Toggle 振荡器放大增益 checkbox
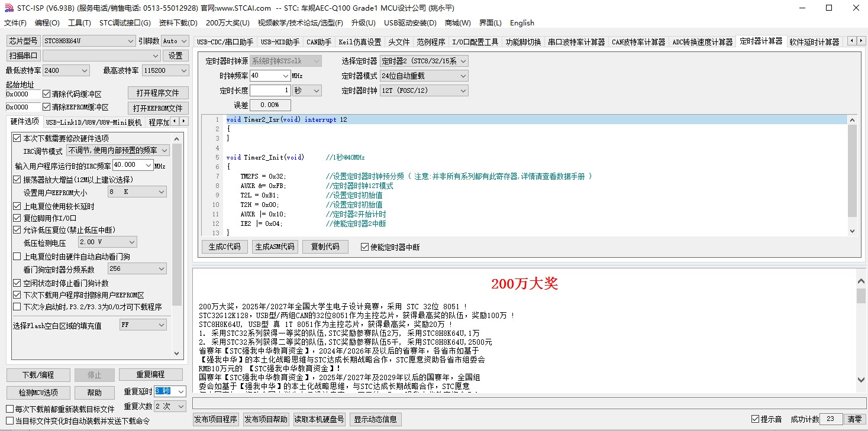Screen dimensions: 868x431 [17, 180]
